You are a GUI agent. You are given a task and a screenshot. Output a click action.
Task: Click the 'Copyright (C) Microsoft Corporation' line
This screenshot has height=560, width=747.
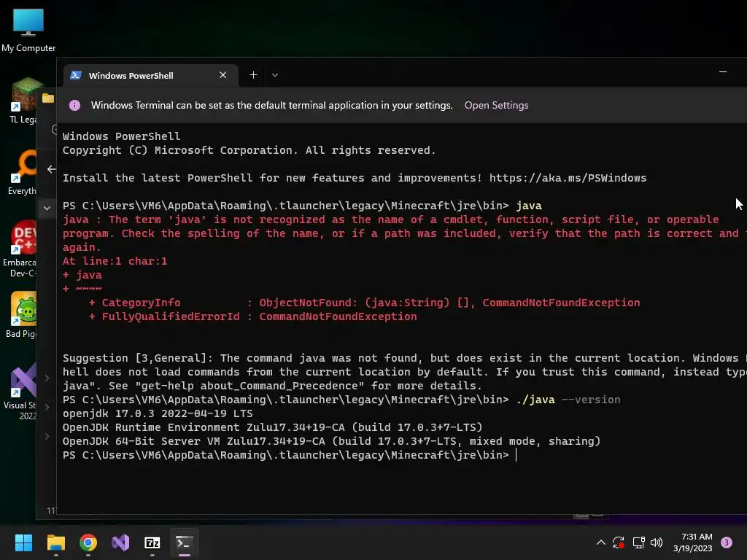[249, 150]
